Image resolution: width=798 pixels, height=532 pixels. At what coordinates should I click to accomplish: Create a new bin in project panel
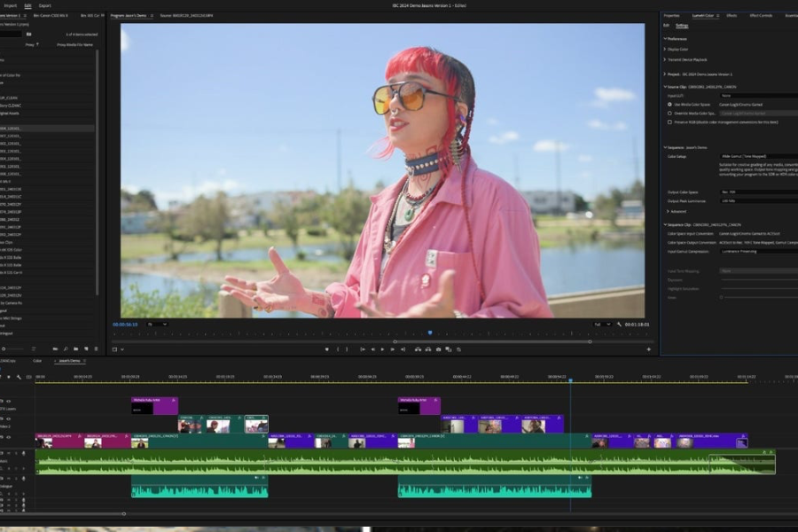pyautogui.click(x=76, y=348)
